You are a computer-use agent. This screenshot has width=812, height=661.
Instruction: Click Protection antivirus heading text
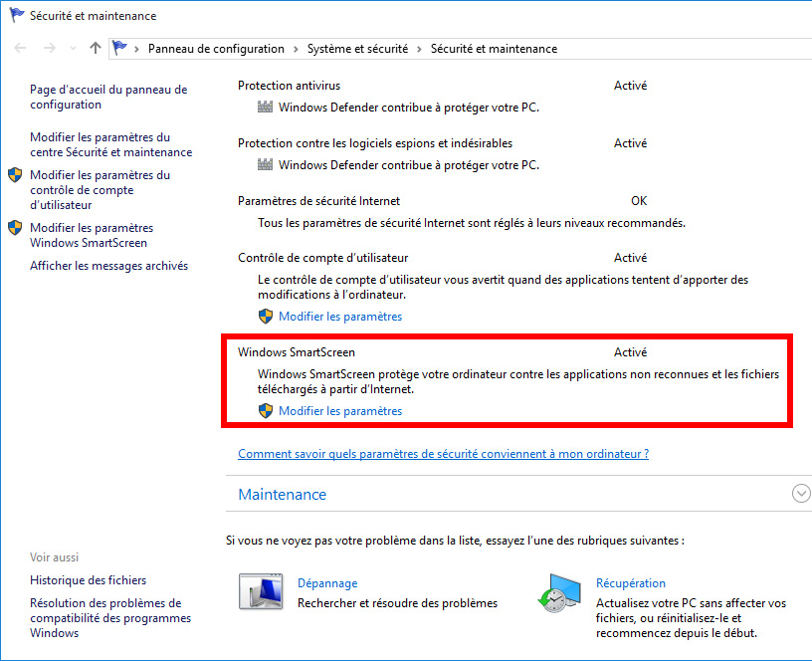(289, 86)
